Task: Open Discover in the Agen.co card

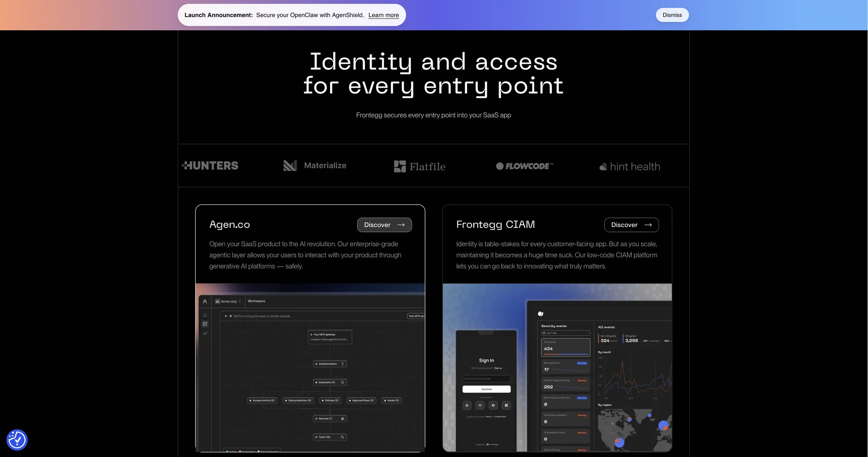Action: (x=384, y=225)
